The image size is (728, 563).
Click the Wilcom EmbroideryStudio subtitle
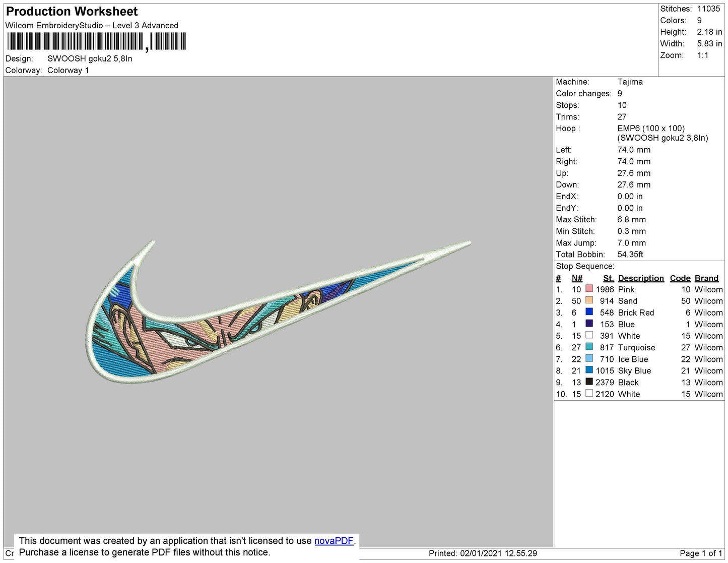click(x=92, y=25)
